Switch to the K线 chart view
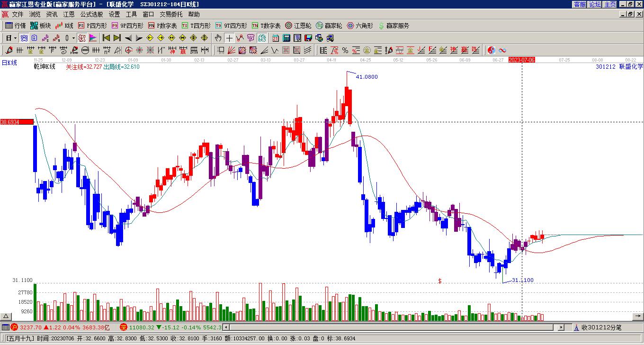This screenshot has height=345, width=644. (x=64, y=26)
